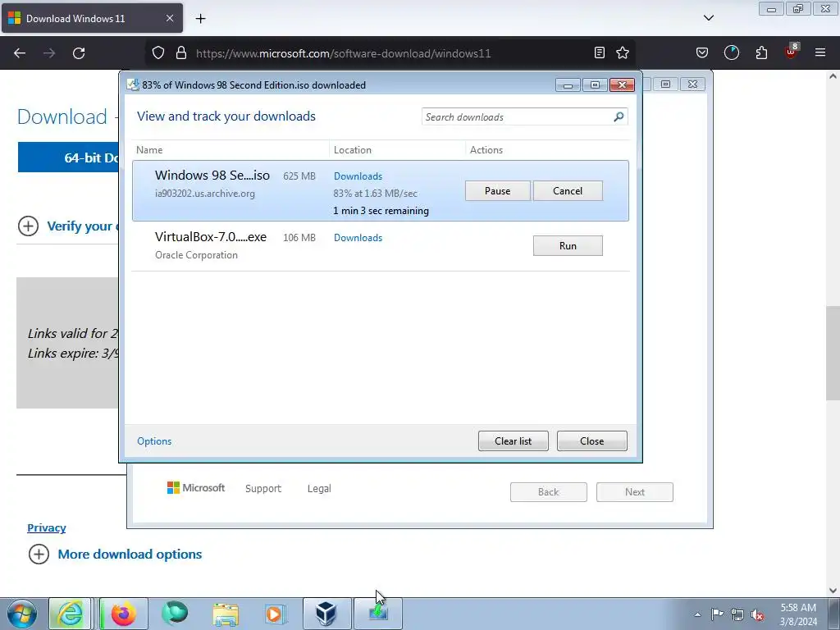Click the Close button in downloads dialog
The image size is (840, 630).
(x=592, y=441)
